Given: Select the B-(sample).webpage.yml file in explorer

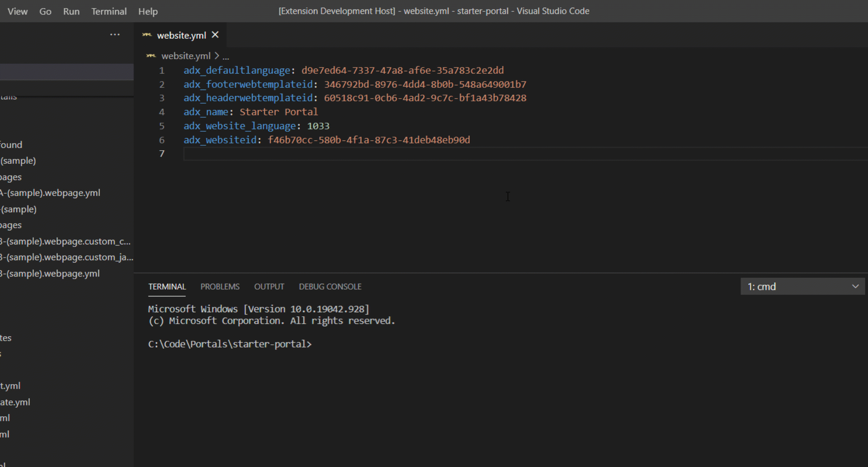Looking at the screenshot, I should [50, 273].
